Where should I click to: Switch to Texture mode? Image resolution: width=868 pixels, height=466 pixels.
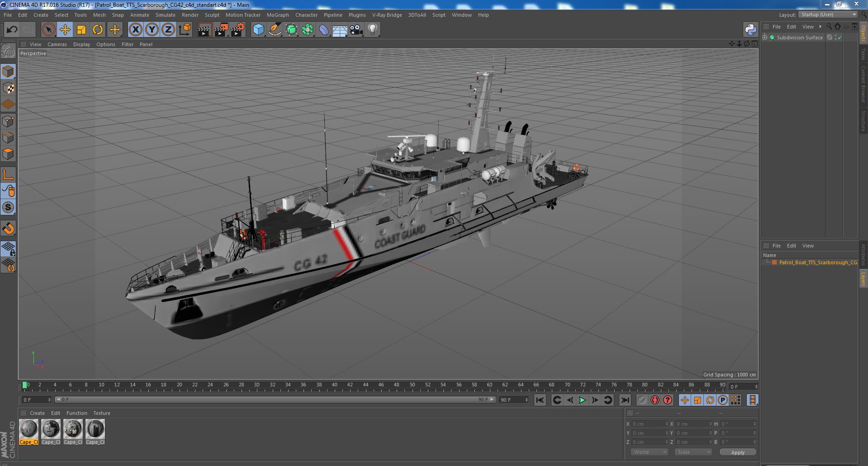coord(8,88)
